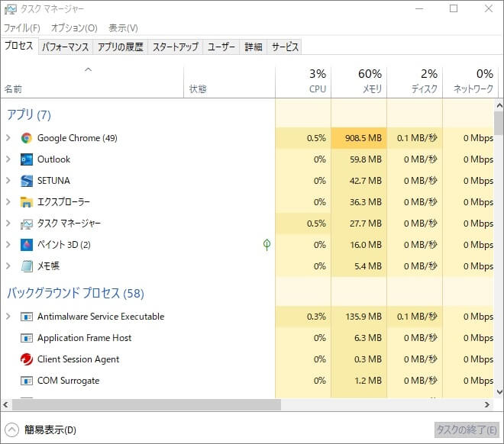Click the Antimalware Service Executable icon
Image resolution: width=504 pixels, height=444 pixels.
pyautogui.click(x=27, y=317)
